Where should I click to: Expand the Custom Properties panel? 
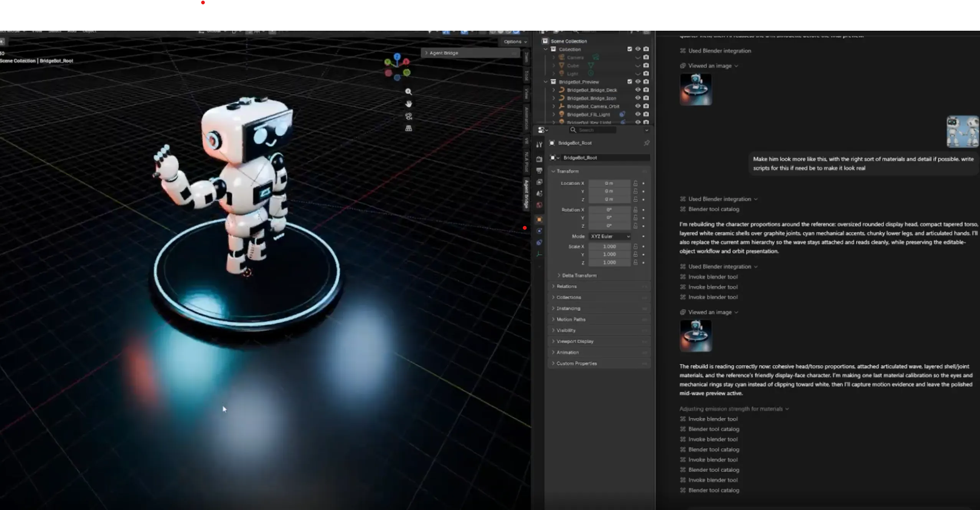599,363
